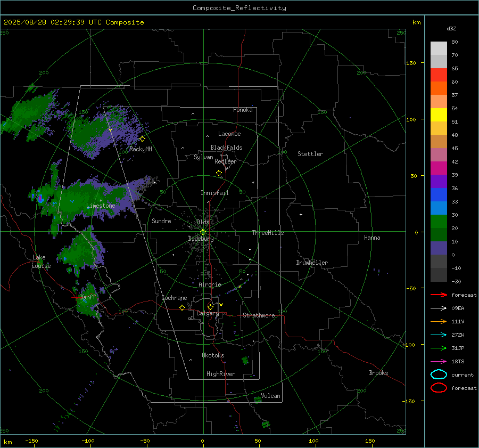Click the 'current' legend label
Viewport: 479px width, 448px height.
point(463,375)
